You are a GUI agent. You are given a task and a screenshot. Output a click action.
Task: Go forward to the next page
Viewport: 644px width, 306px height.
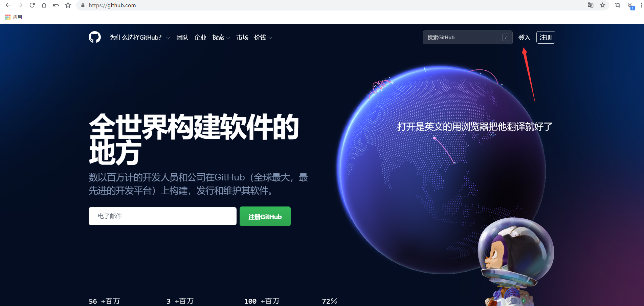click(x=20, y=5)
